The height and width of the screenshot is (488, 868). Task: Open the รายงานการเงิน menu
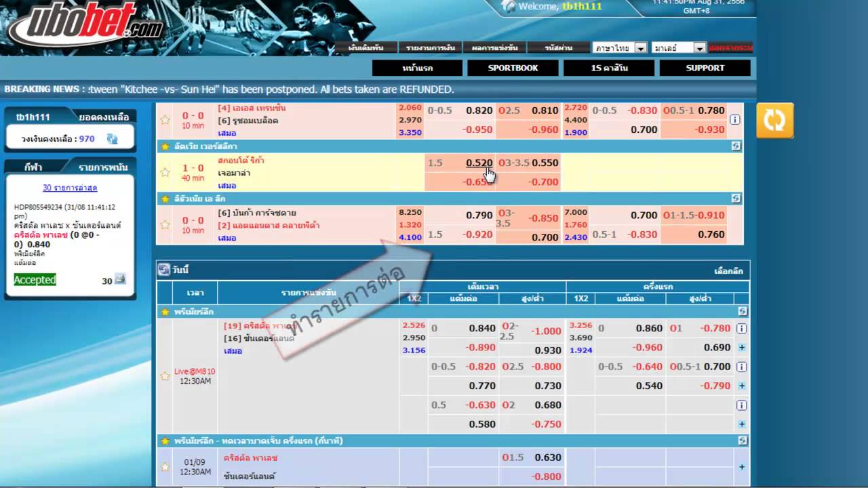tap(431, 48)
